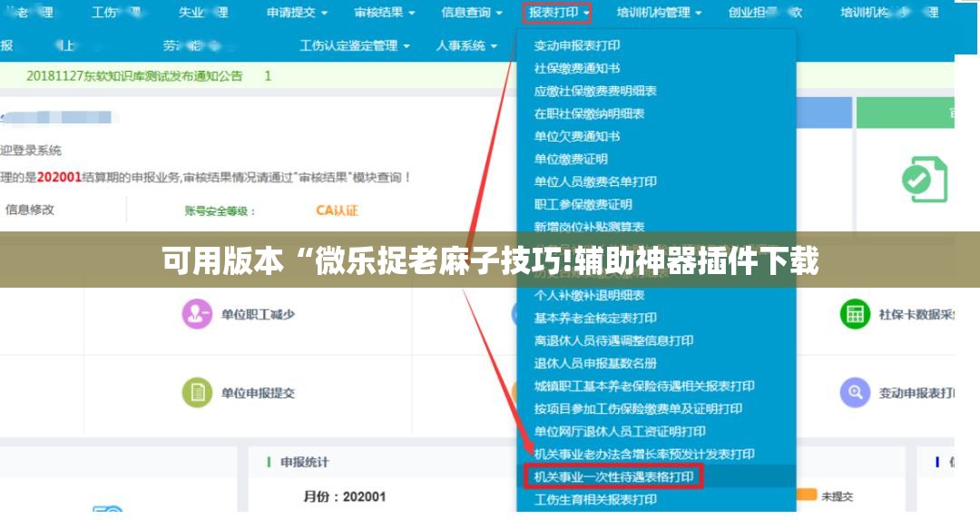Expand the 工伤认定鉴定管理 menu
This screenshot has height=520, width=980.
pyautogui.click(x=355, y=45)
